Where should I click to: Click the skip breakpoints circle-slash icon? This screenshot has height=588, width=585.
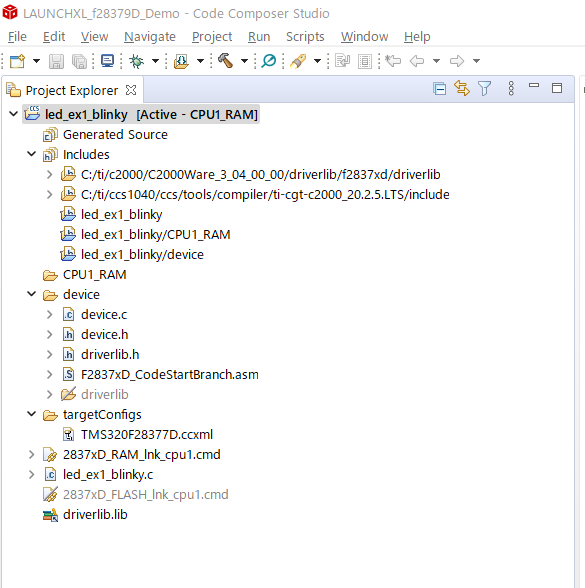click(269, 61)
